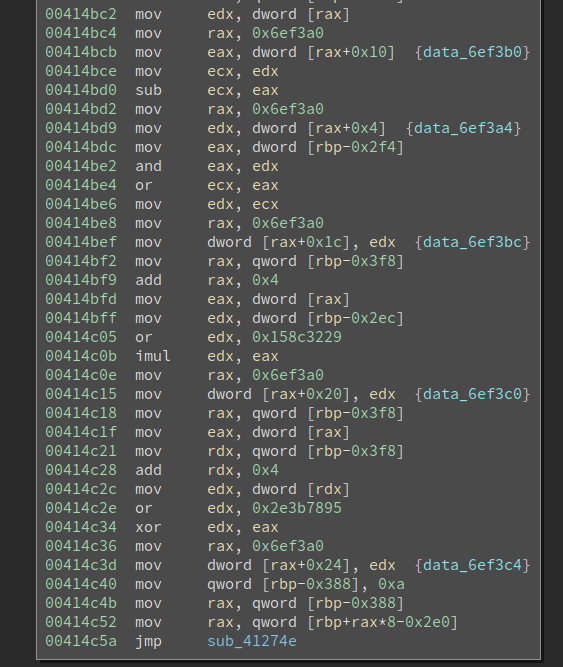Select address 00414be4
The height and width of the screenshot is (667, 563).
tap(81, 185)
